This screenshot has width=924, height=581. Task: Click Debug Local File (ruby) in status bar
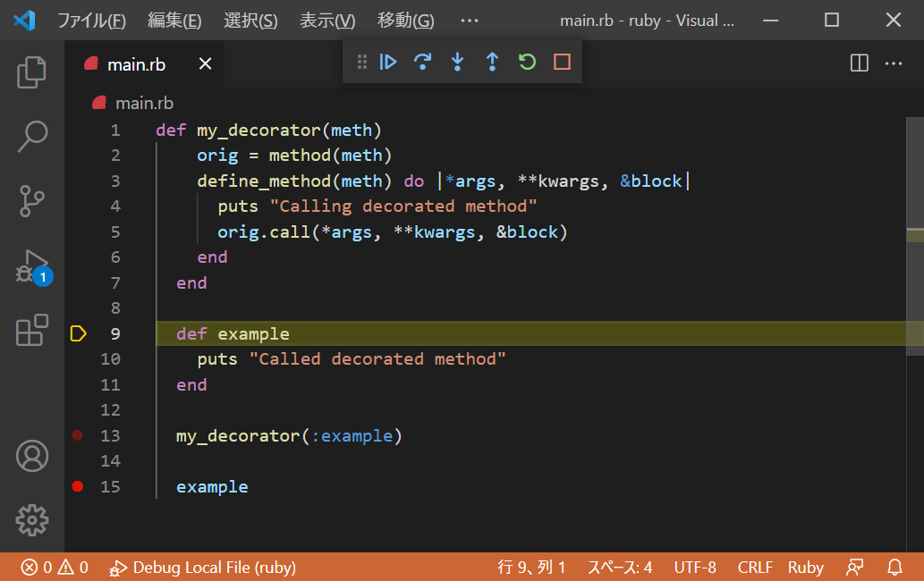click(202, 567)
